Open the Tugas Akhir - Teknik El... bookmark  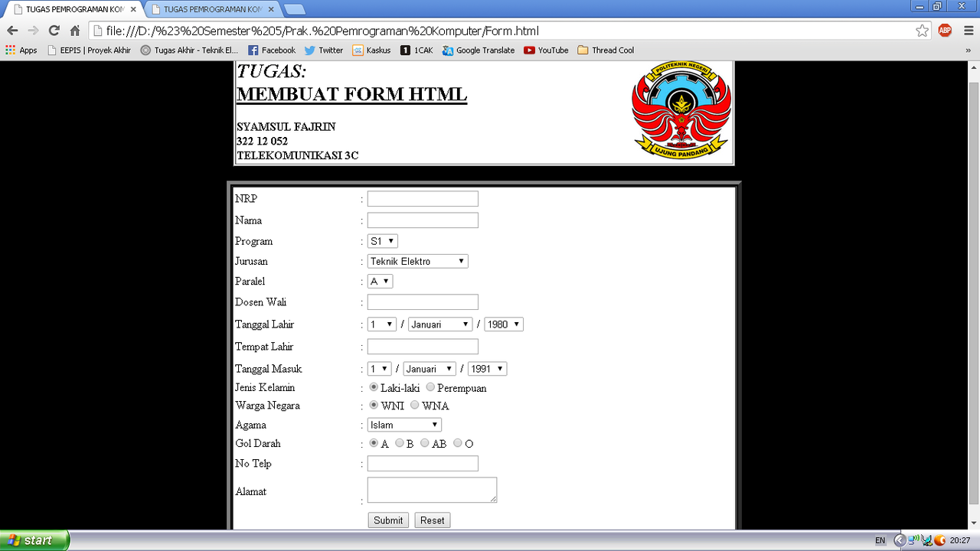click(189, 50)
